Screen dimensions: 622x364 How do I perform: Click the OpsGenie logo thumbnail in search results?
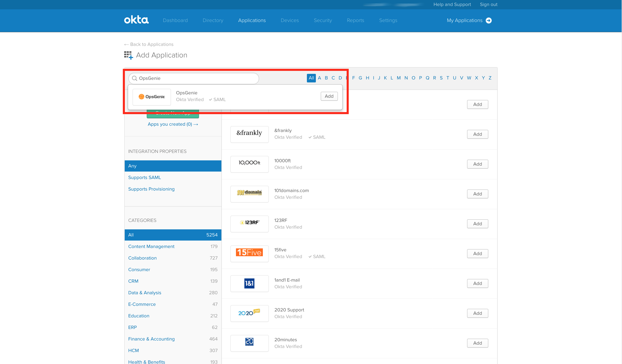pyautogui.click(x=152, y=97)
